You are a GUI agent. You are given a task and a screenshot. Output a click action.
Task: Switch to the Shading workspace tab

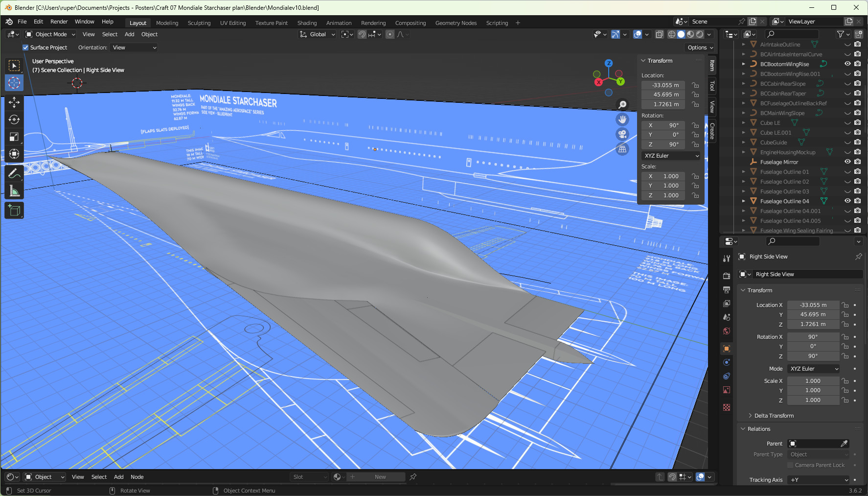click(307, 23)
